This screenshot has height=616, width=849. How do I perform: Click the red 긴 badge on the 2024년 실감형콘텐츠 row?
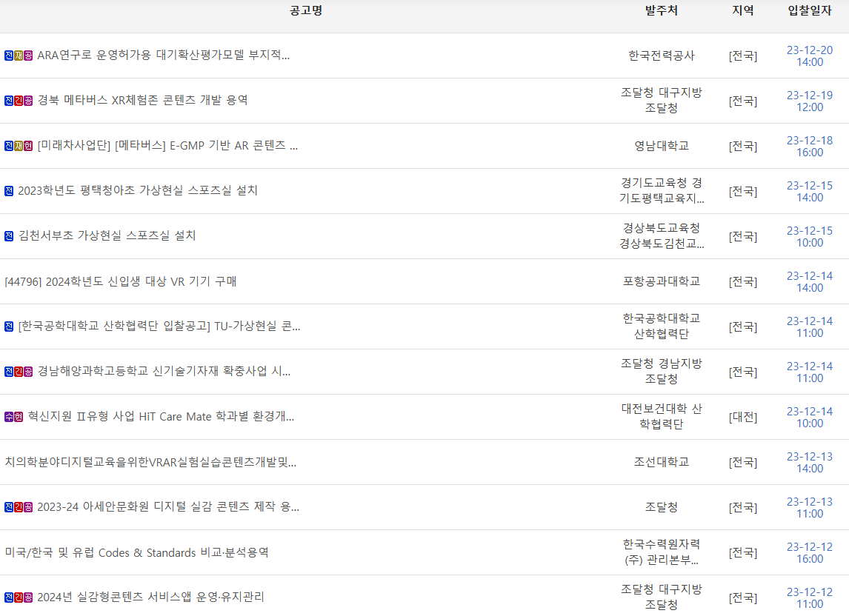click(x=19, y=597)
